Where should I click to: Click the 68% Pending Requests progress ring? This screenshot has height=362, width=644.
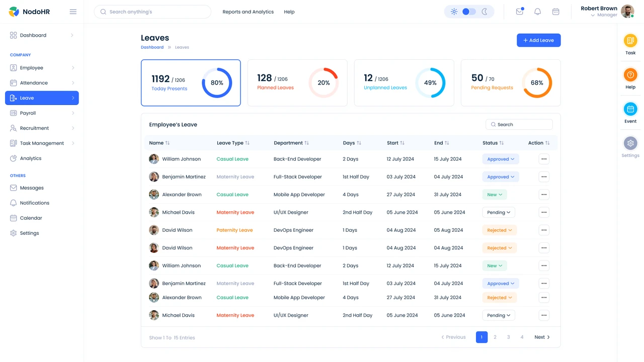[537, 83]
